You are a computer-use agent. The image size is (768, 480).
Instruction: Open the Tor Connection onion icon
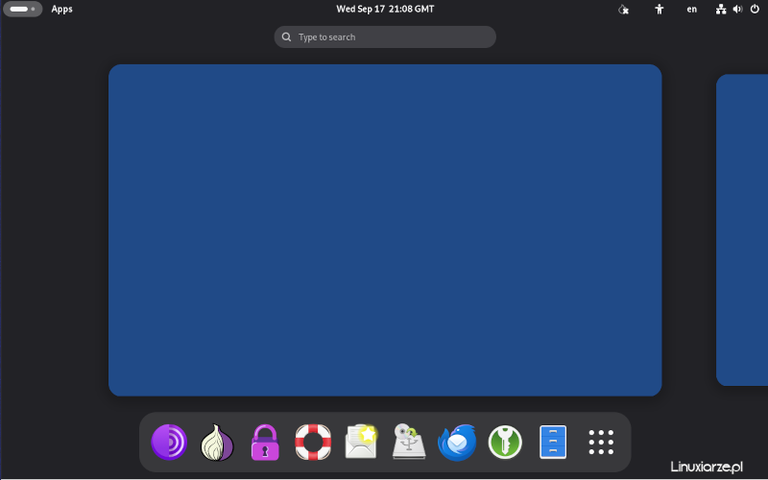[217, 442]
